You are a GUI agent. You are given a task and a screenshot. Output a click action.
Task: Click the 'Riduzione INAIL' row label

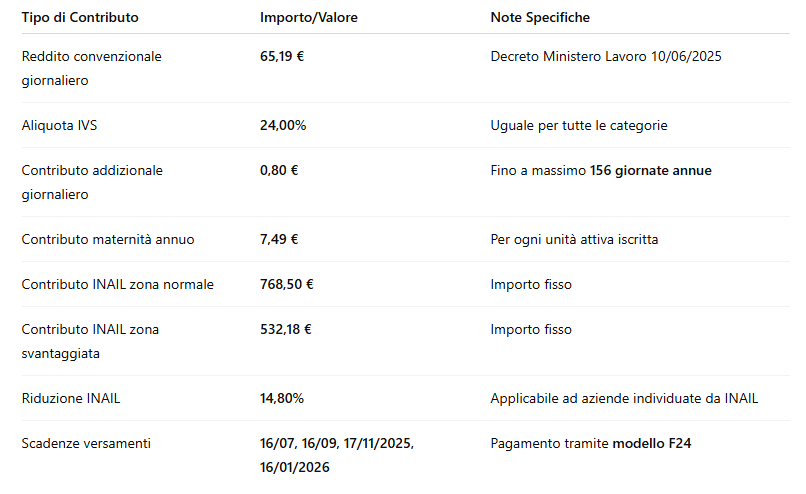pyautogui.click(x=71, y=399)
